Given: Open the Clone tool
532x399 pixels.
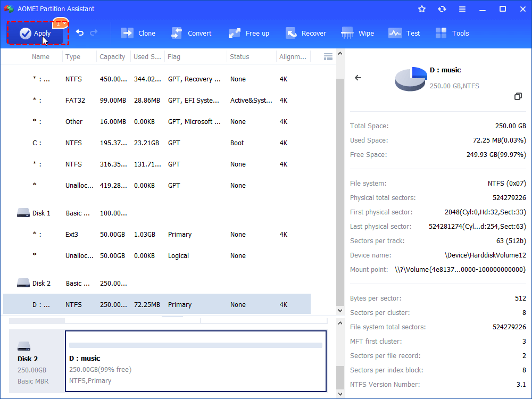Looking at the screenshot, I should [x=138, y=33].
